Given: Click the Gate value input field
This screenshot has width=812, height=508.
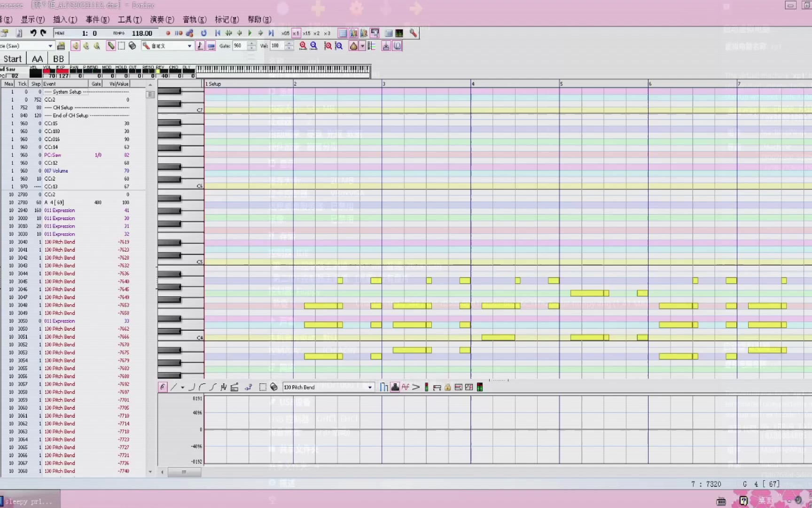Looking at the screenshot, I should point(239,46).
